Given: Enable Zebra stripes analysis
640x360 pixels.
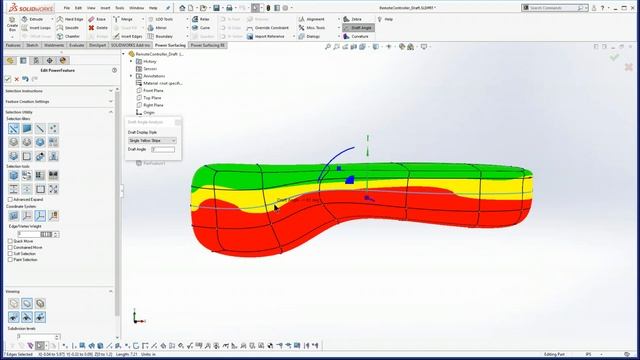Looking at the screenshot, I should 353,19.
